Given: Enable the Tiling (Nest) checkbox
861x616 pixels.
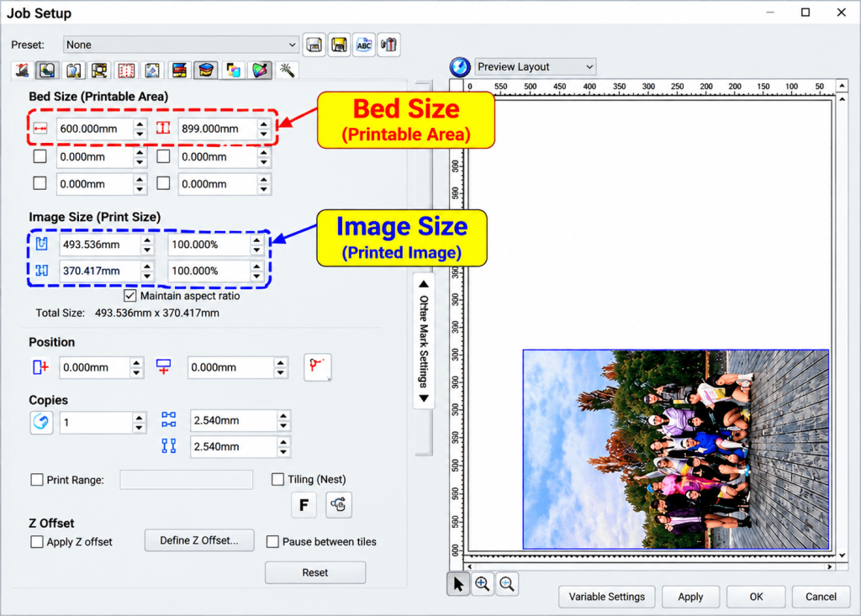Looking at the screenshot, I should click(277, 479).
